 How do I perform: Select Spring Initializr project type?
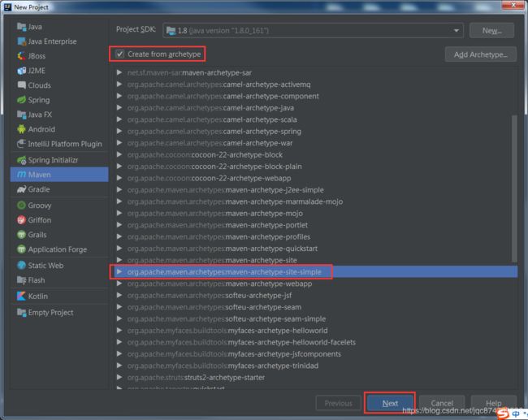59,160
